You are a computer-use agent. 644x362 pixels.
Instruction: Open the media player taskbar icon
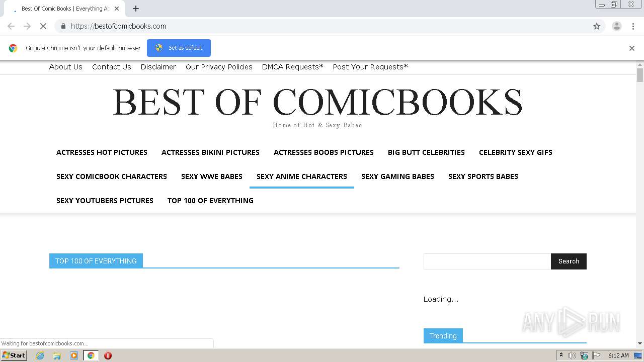74,355
